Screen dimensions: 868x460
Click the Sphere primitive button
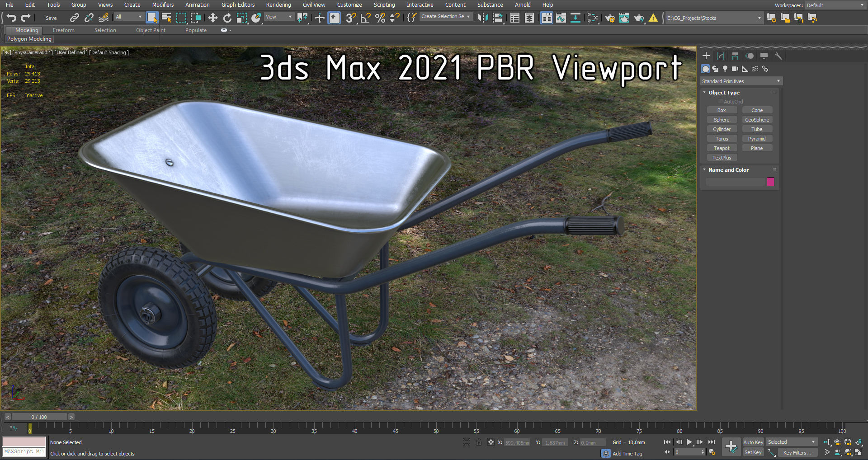722,120
